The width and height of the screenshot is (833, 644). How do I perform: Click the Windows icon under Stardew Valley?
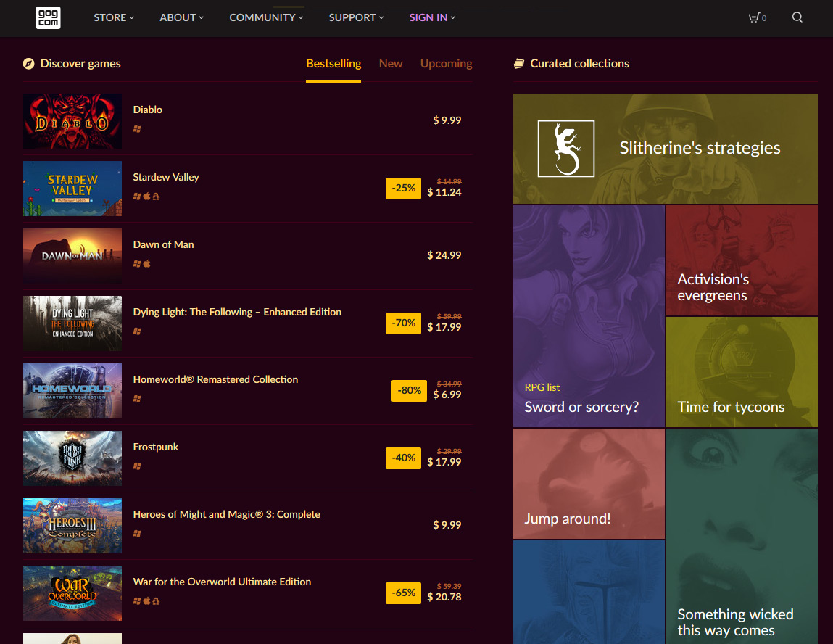point(137,196)
